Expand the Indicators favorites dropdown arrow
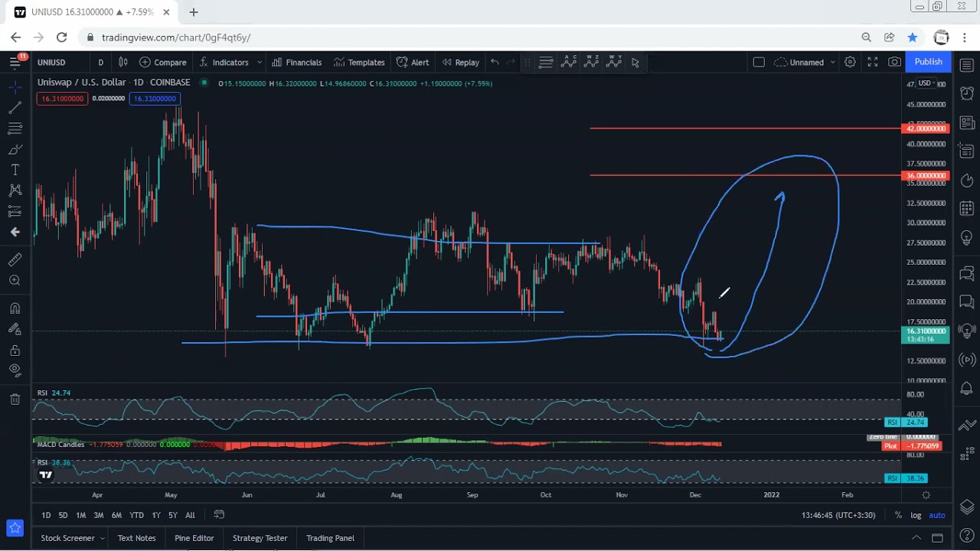980x551 pixels. (x=260, y=62)
